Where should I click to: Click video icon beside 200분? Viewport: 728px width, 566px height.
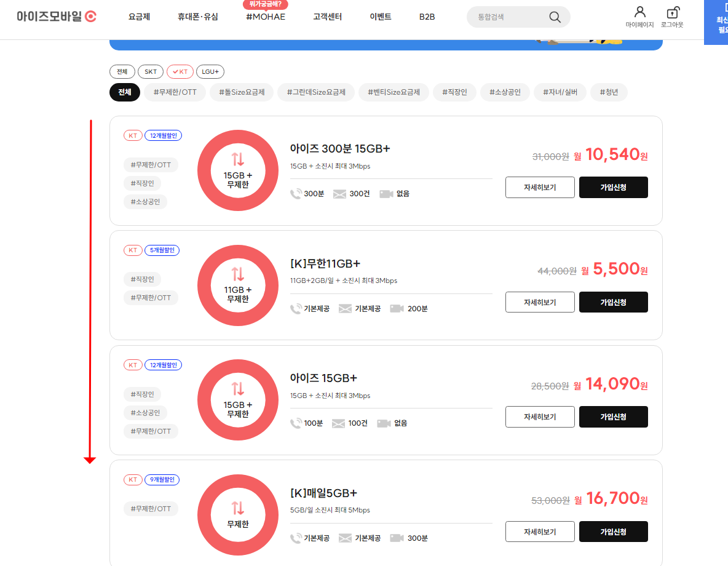(397, 309)
